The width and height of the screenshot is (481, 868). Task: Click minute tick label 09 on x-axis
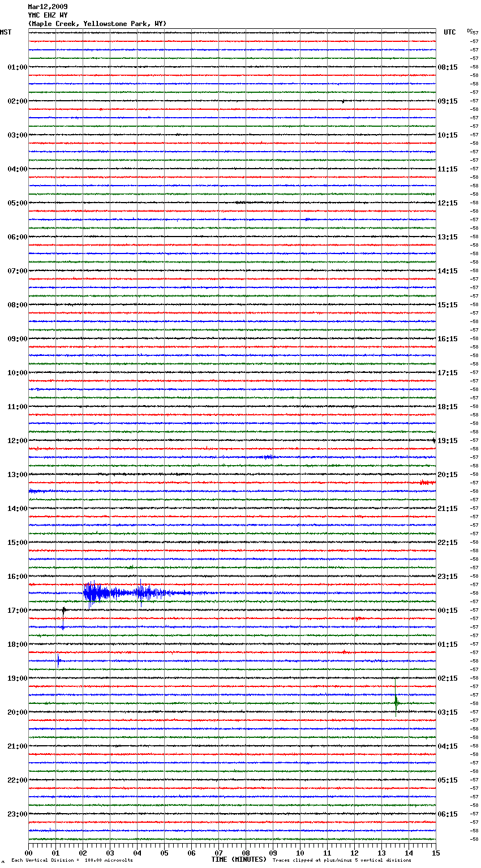pyautogui.click(x=273, y=853)
